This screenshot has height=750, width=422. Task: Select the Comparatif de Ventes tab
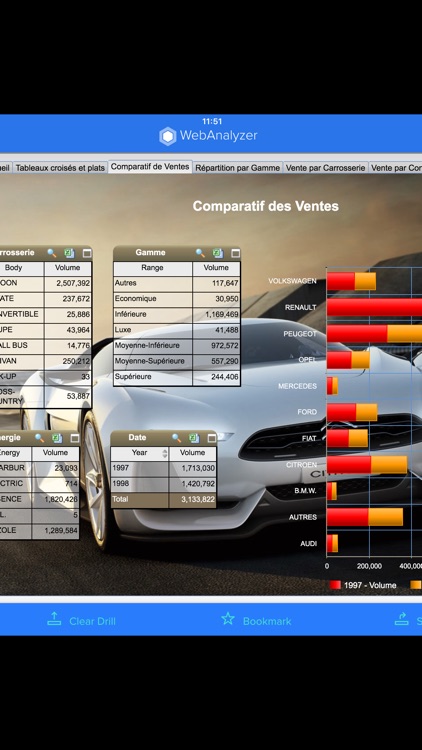(x=150, y=167)
